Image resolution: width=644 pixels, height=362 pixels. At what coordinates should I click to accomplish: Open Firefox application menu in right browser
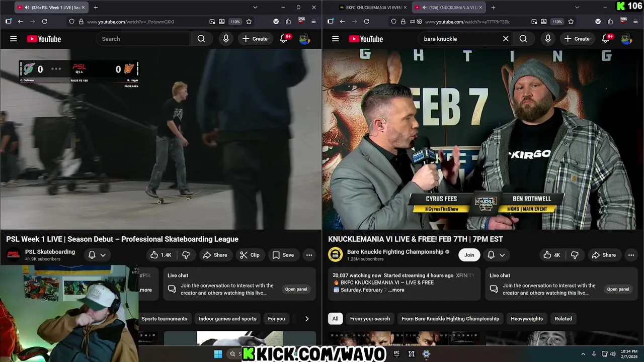(635, 22)
